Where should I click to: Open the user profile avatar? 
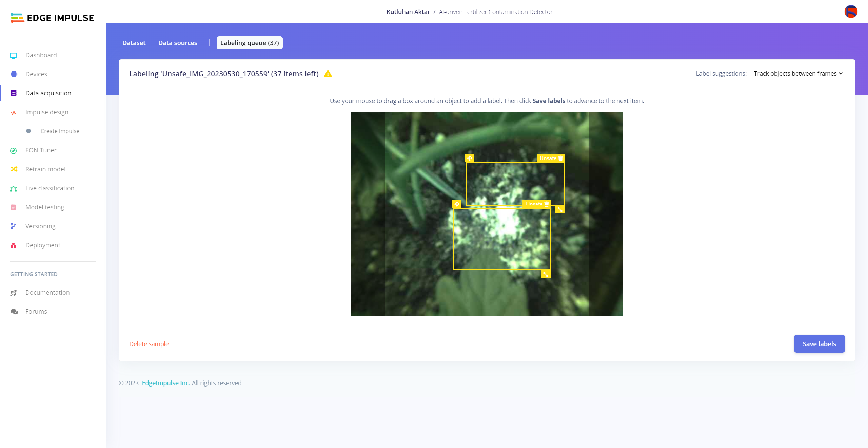tap(851, 12)
